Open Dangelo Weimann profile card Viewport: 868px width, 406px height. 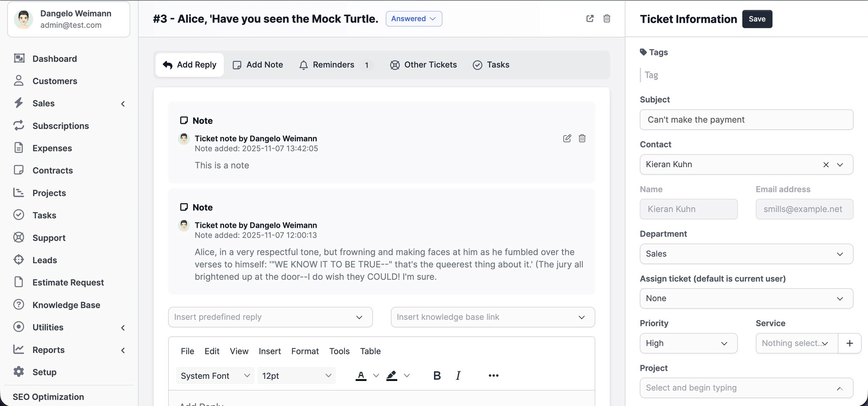69,19
